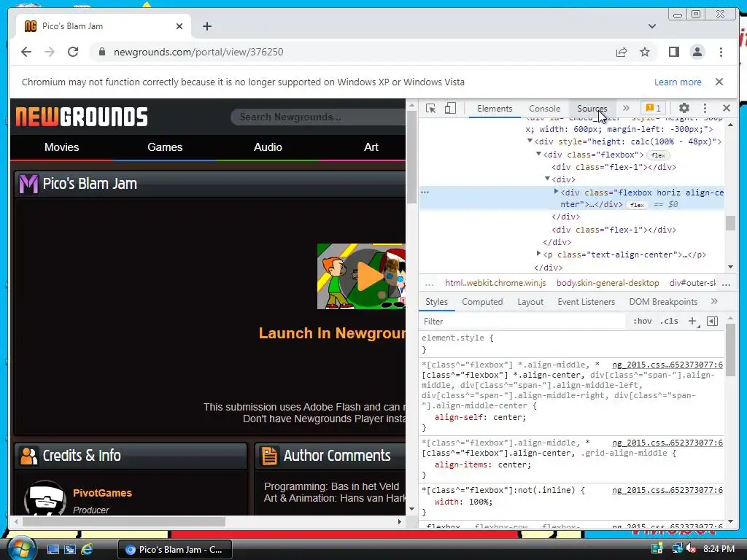Open the profile avatar button
The width and height of the screenshot is (747, 560).
pyautogui.click(x=697, y=52)
